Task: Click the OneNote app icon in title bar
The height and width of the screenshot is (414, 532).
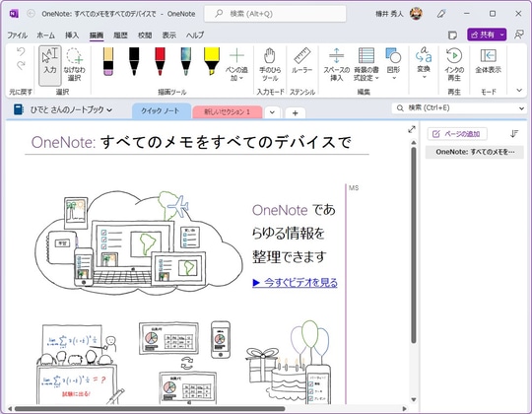Action: tap(14, 14)
